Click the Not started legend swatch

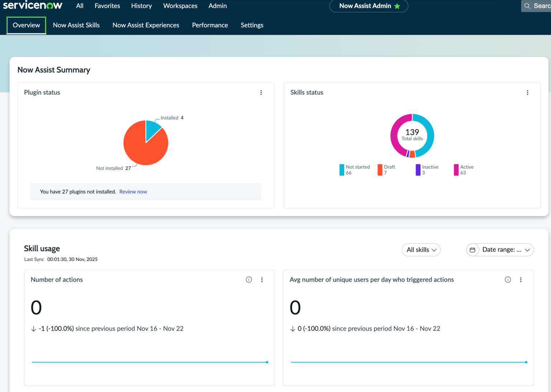342,170
